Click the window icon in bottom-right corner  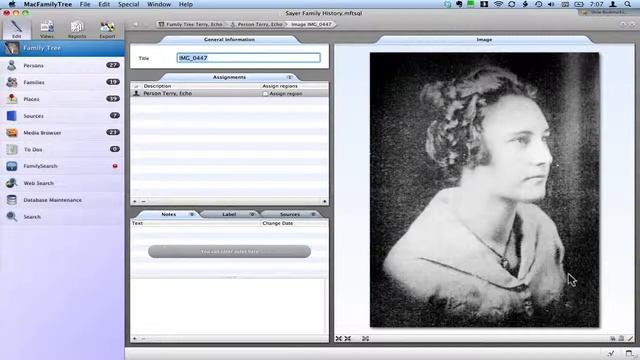pos(629,353)
